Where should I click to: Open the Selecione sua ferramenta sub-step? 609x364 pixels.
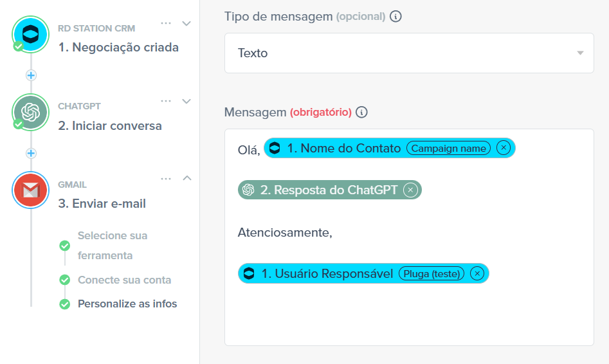113,246
